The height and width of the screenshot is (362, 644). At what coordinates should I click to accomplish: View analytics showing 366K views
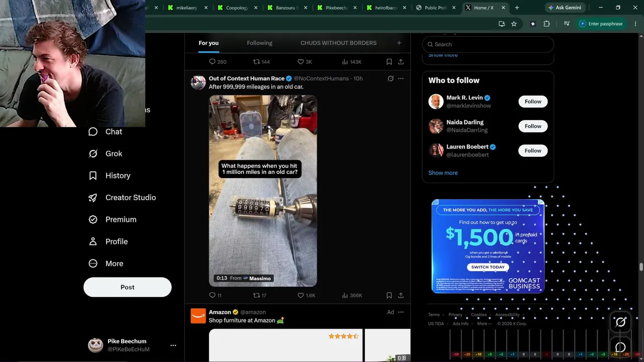tap(352, 295)
